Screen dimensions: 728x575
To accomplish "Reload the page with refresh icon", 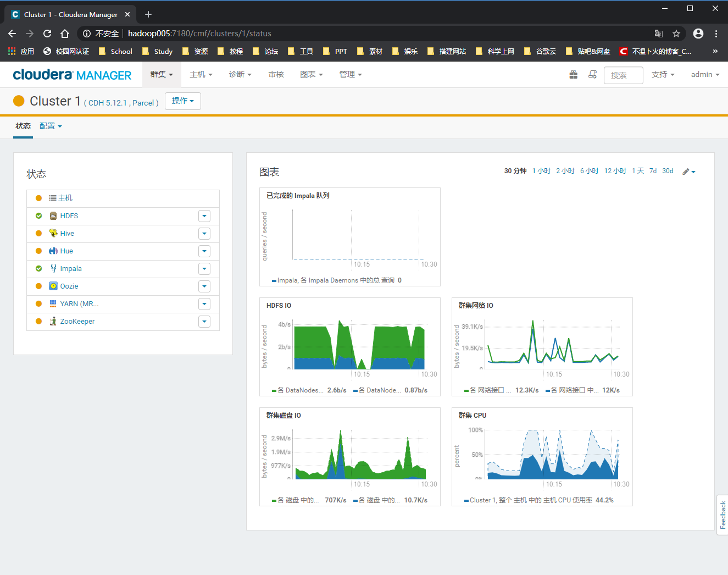I will tap(47, 34).
